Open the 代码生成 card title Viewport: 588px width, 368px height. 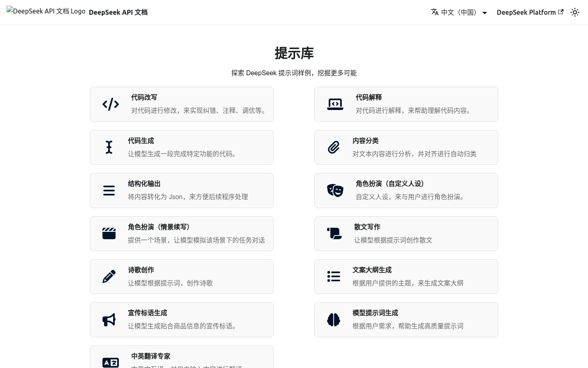[x=141, y=141]
